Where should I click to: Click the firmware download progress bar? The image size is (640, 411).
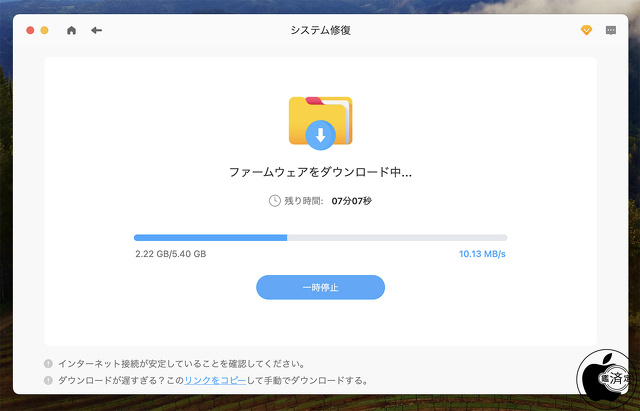320,238
